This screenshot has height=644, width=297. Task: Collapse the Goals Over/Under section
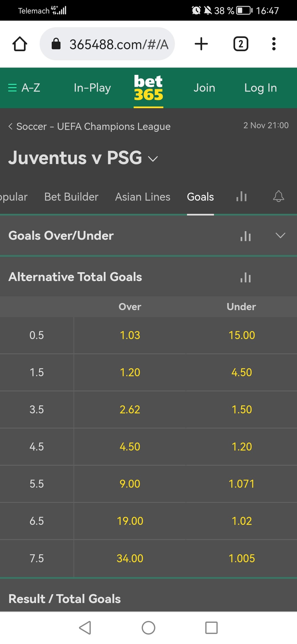(280, 236)
